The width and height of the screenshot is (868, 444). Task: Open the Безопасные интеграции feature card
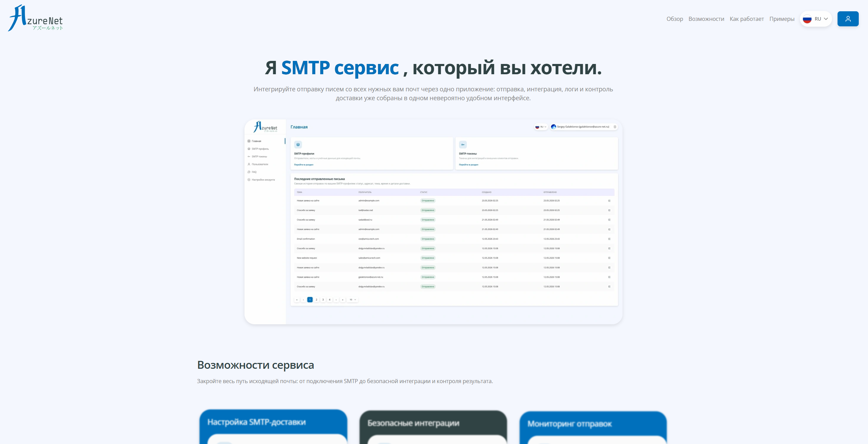click(433, 428)
